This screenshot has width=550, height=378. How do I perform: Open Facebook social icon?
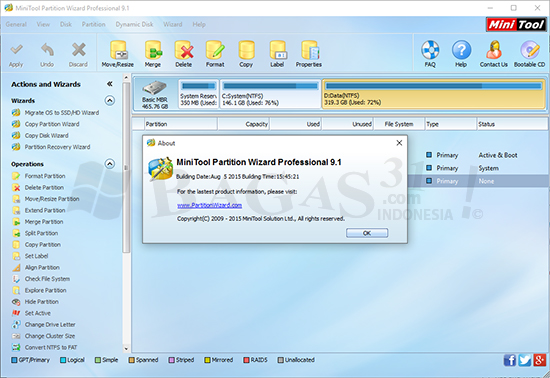(x=510, y=360)
